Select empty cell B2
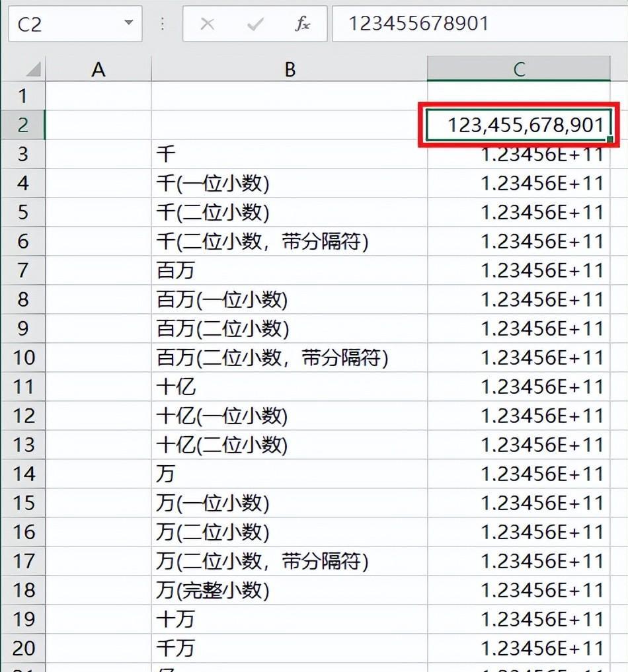 290,125
